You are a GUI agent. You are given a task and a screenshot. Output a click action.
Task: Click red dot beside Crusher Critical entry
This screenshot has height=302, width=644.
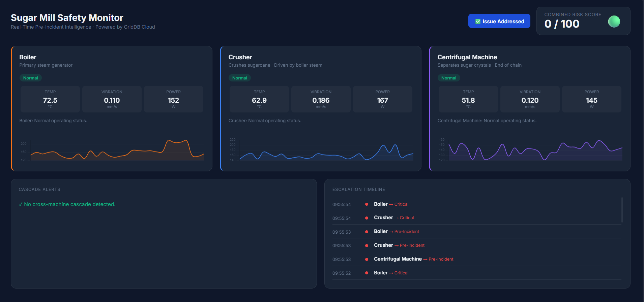tap(367, 218)
